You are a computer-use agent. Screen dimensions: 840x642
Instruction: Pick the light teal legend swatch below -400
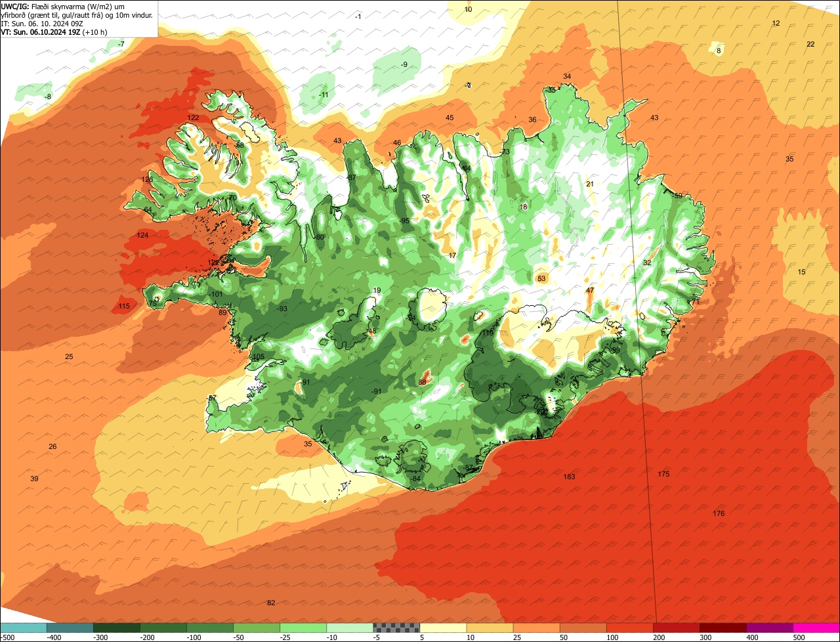23,628
